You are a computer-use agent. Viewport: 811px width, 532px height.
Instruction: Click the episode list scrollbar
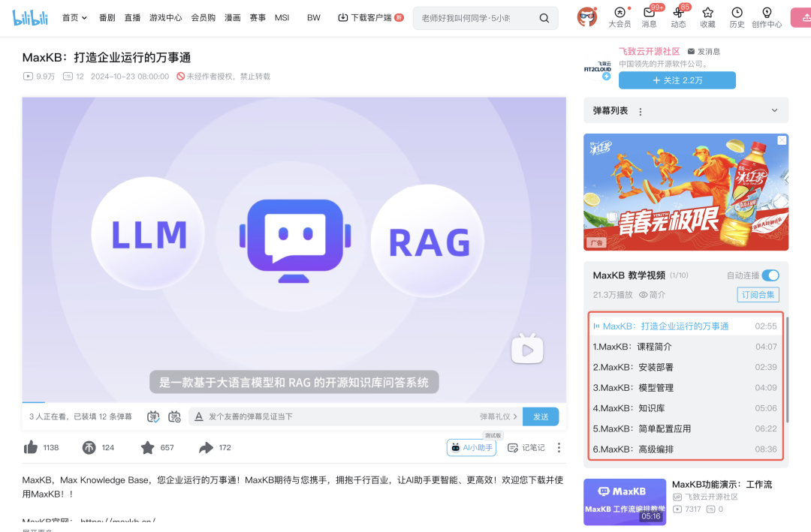tap(787, 370)
